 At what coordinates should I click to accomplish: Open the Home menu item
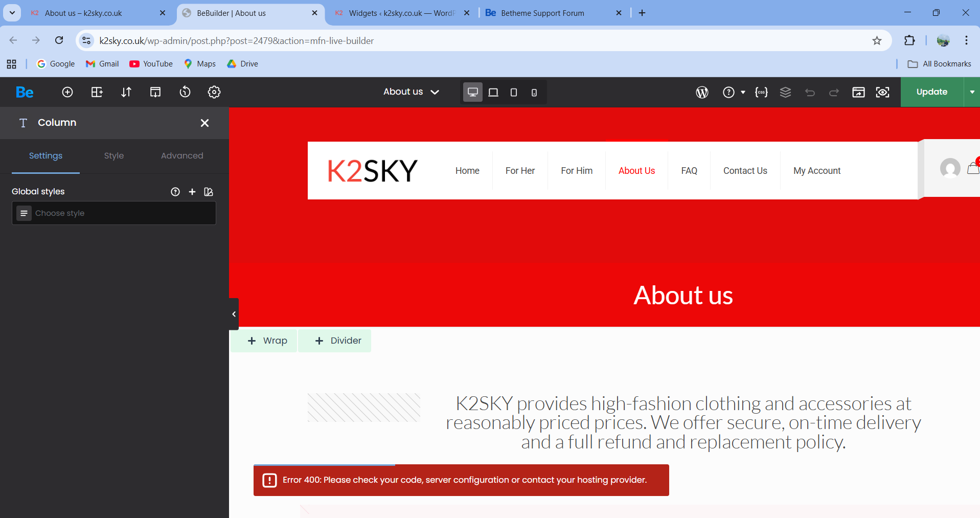[x=467, y=171]
